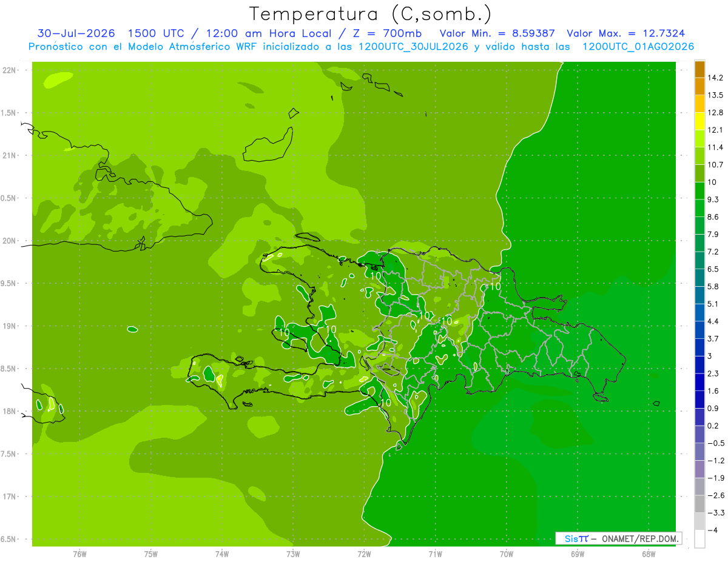Click the '72W' longitude axis label

point(364,554)
